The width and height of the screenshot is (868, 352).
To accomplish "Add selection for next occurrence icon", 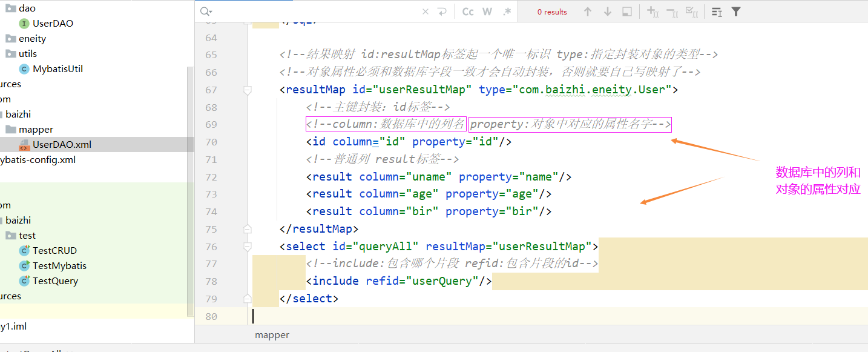I will (653, 12).
